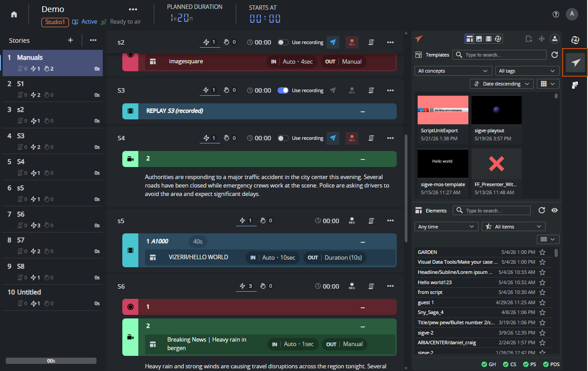Screen dimensions: 588x371
Task: Enable Use recording on s2 story
Action: [283, 42]
